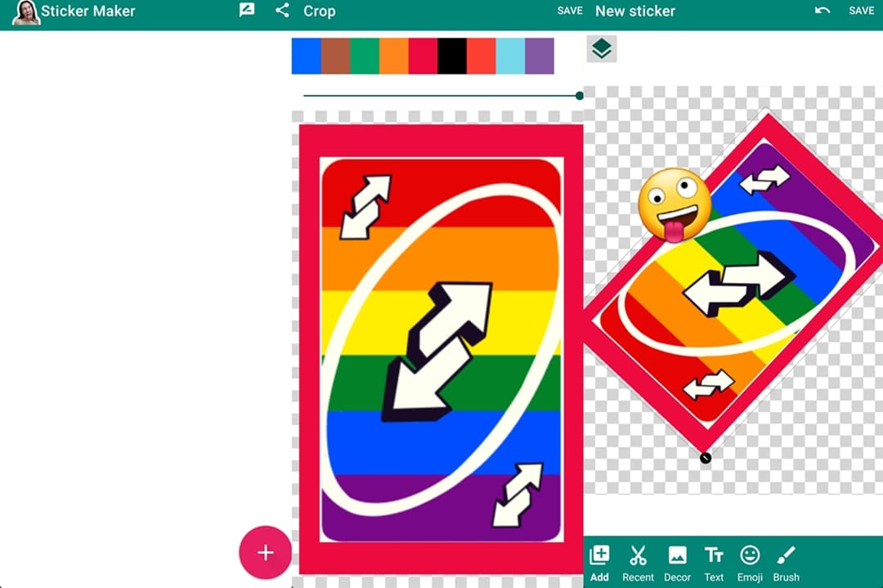The image size is (883, 588).
Task: Tap the share icon
Action: (282, 10)
